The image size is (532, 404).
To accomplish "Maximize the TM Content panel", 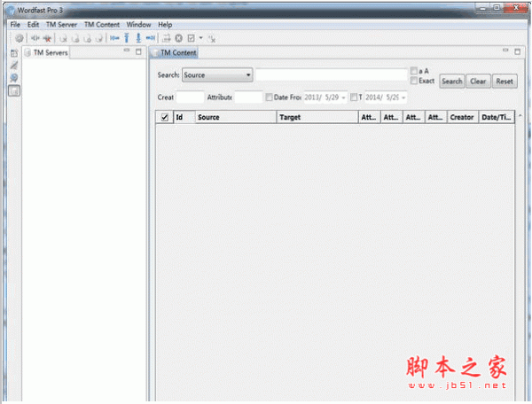I will (x=518, y=51).
